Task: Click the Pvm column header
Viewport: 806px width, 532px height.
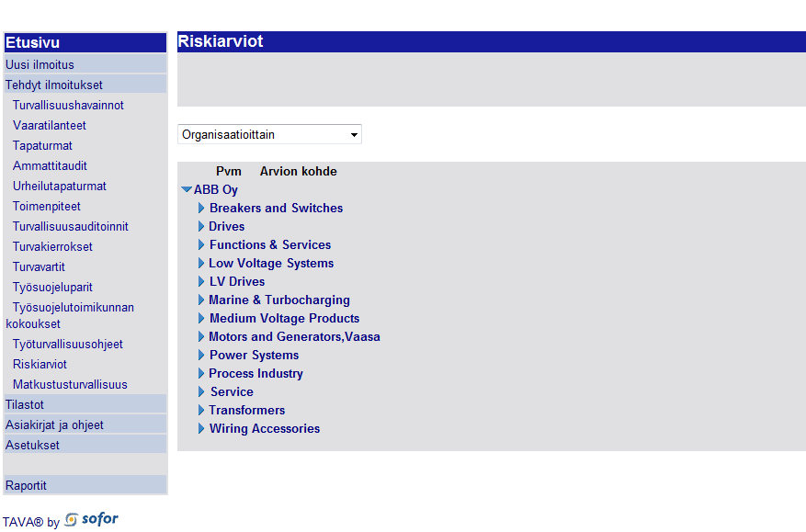Action: tap(229, 172)
